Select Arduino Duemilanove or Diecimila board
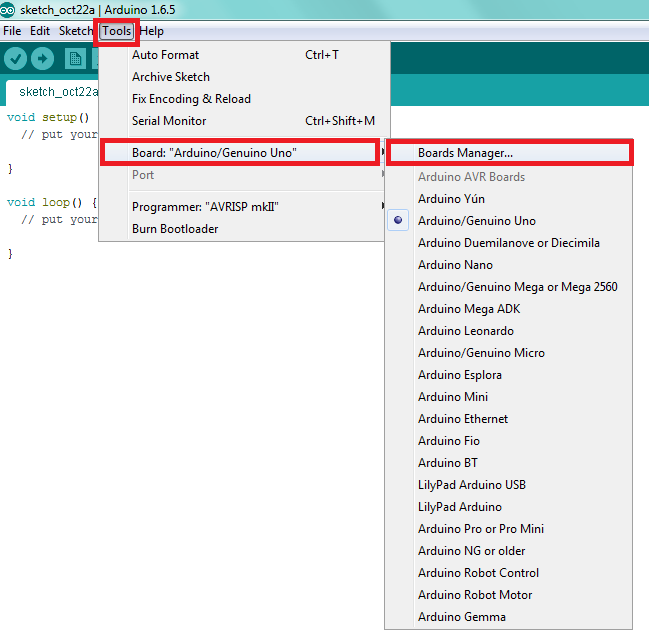The width and height of the screenshot is (650, 639). [x=509, y=243]
